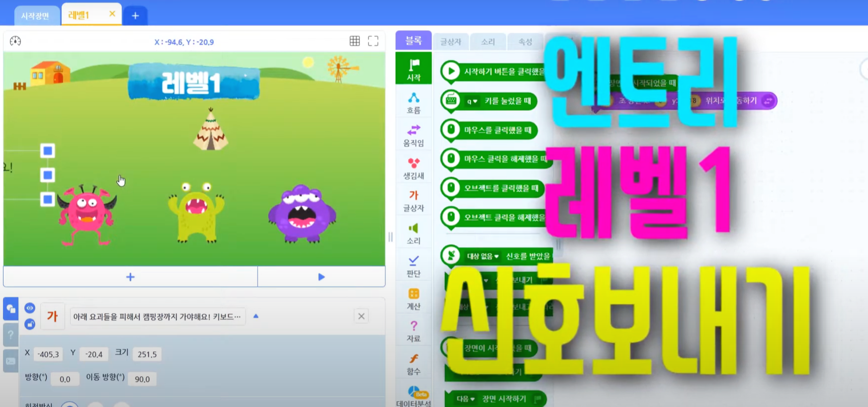
Task: Toggle the stage grid display
Action: (354, 41)
